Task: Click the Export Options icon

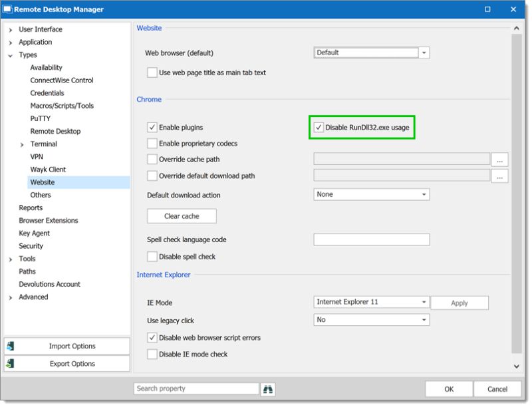Action: 12,364
